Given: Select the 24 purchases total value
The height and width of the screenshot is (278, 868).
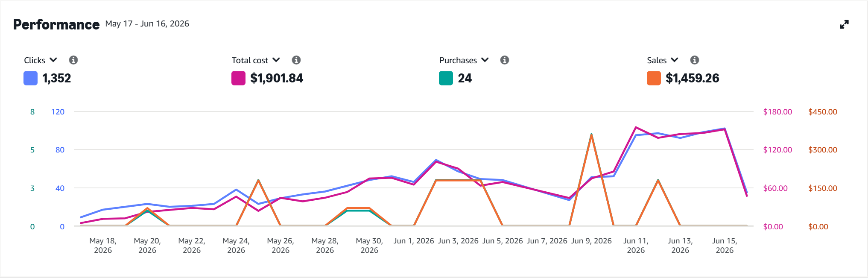Looking at the screenshot, I should tap(465, 78).
